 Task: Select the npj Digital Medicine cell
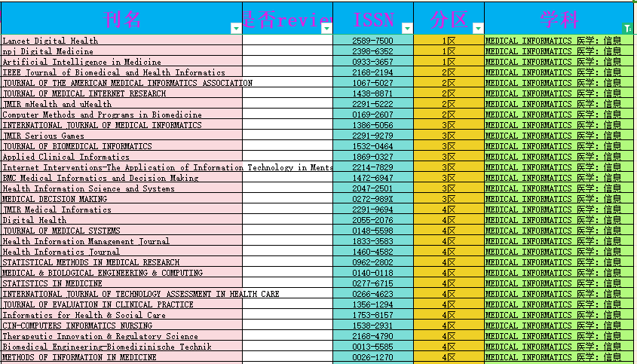[x=122, y=50]
